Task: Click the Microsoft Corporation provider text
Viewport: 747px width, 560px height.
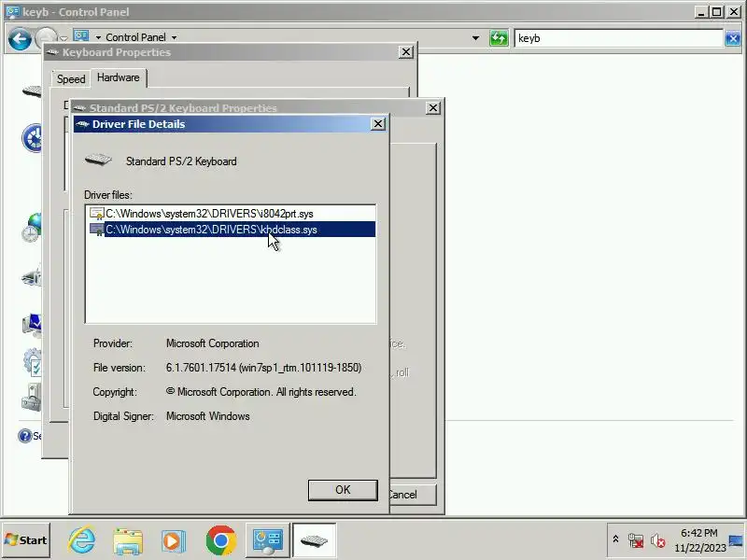Action: click(x=213, y=343)
